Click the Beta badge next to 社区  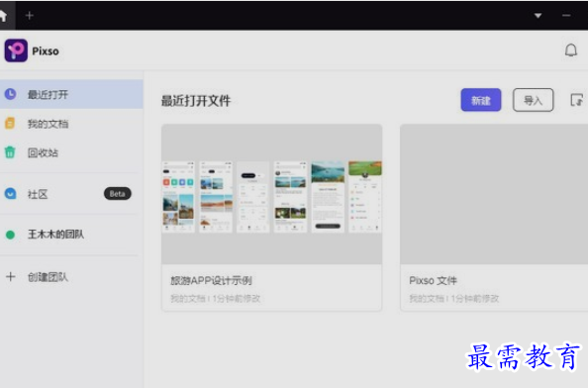118,194
